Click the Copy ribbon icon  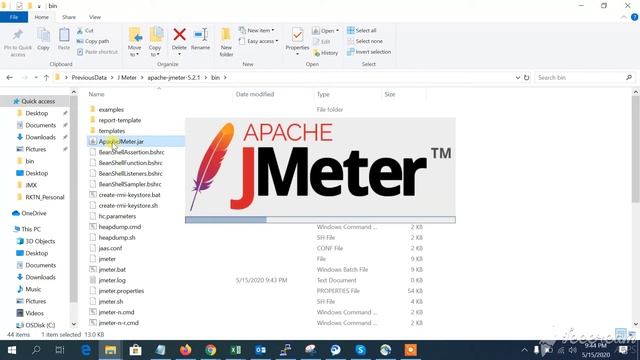coord(43,36)
